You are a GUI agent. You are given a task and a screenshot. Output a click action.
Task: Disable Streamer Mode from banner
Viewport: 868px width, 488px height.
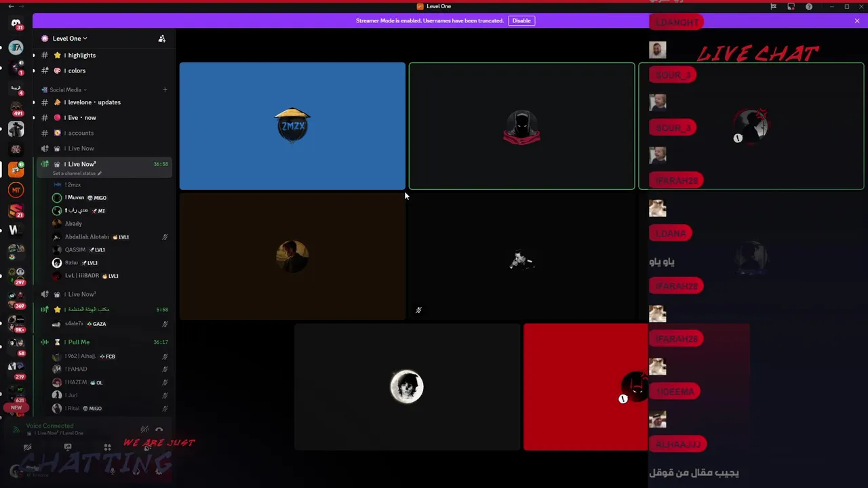point(521,20)
